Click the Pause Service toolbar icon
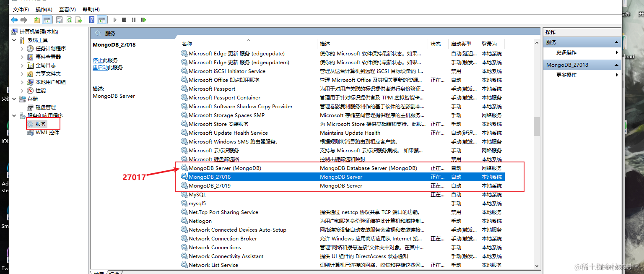This screenshot has height=274, width=644. pos(134,20)
